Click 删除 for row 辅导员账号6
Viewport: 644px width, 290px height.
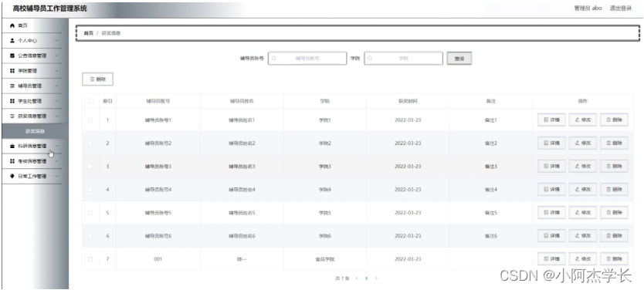614,236
